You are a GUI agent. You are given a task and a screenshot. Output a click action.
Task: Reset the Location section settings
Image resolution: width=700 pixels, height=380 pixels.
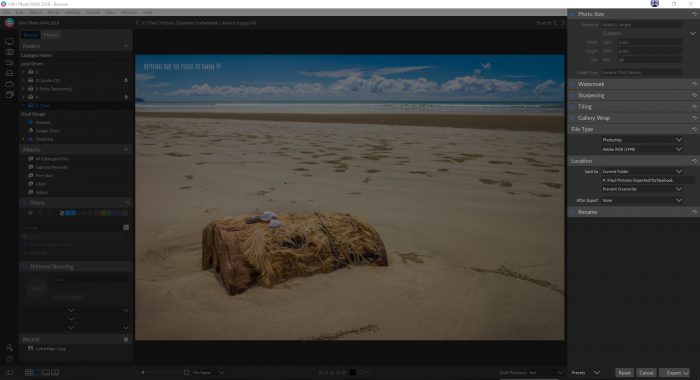click(694, 161)
